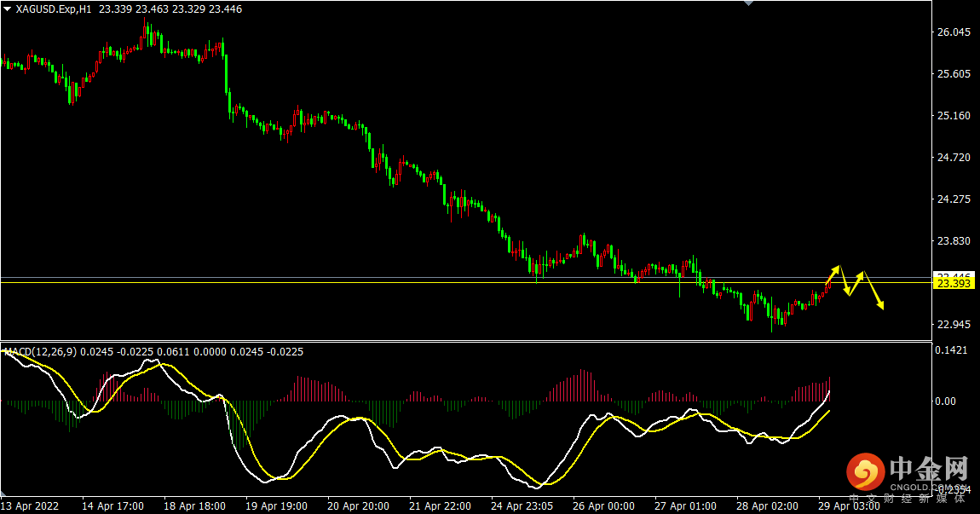Select the last yellow downward arrow drawing
Viewport: 980px width, 514px height.
873,290
